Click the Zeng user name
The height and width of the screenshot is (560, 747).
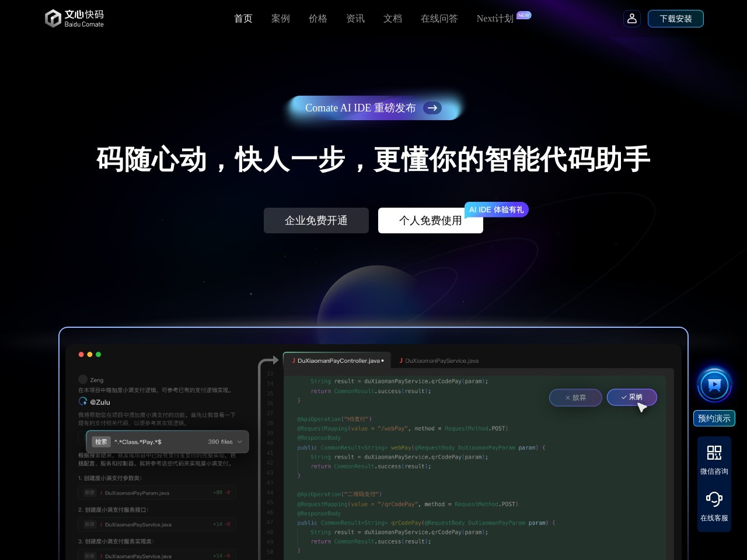tap(97, 380)
